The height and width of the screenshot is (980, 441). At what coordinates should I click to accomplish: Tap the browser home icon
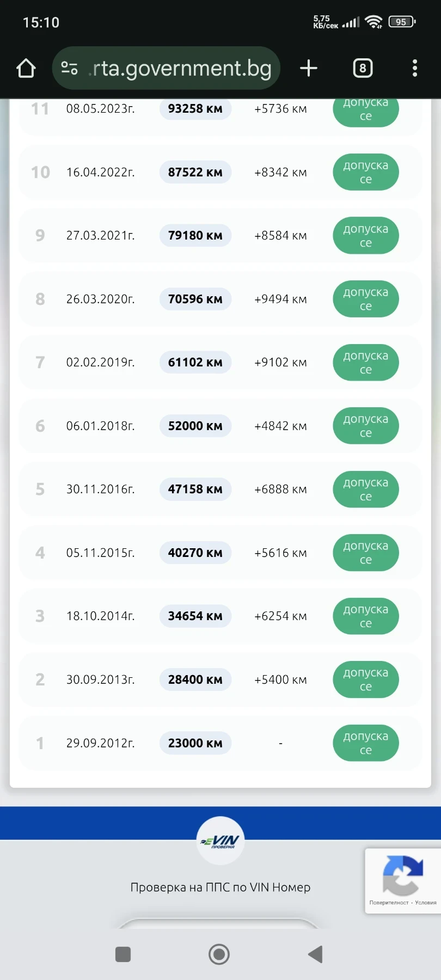[26, 69]
